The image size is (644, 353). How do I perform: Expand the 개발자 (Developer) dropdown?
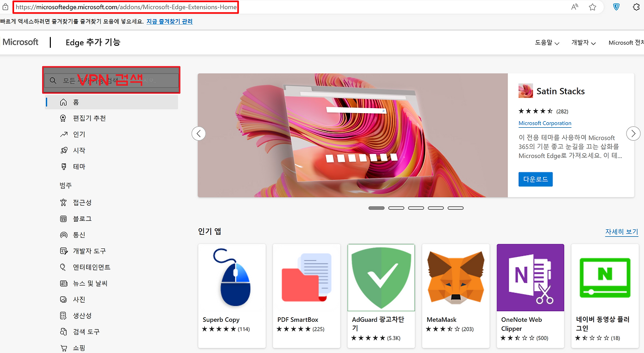click(x=583, y=43)
